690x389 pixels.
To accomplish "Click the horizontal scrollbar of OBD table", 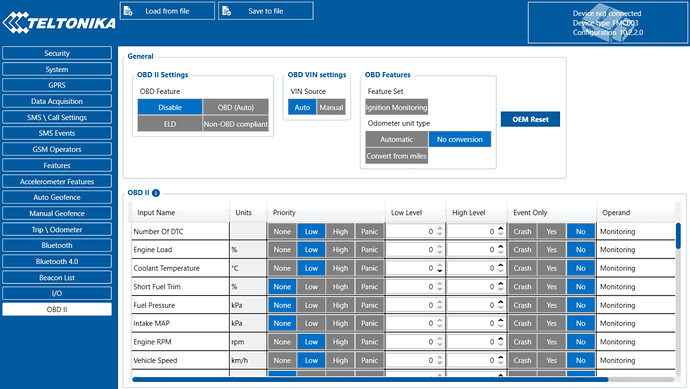I will (370, 379).
